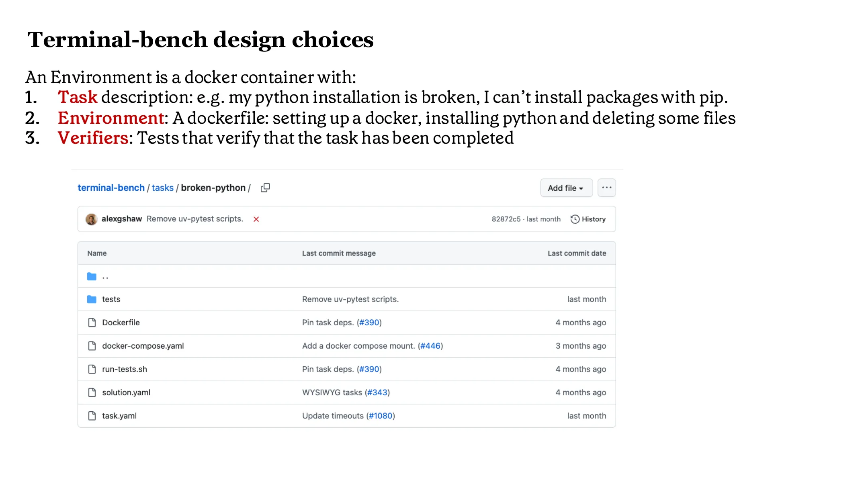Open commit hash 82872c5
This screenshot has height=488, width=868.
506,219
